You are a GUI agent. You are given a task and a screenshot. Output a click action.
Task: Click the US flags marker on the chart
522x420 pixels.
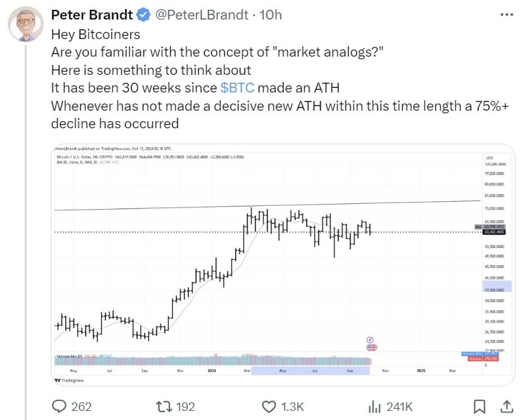click(371, 347)
